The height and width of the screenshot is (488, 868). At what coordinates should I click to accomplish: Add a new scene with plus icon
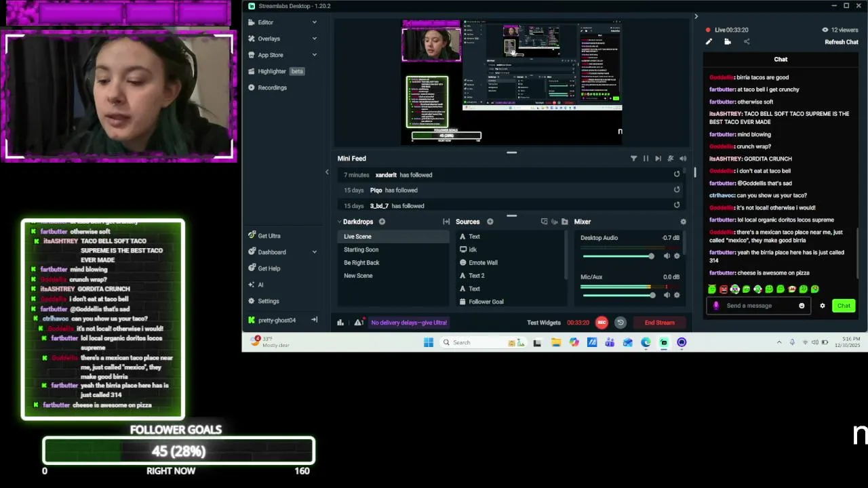click(382, 222)
